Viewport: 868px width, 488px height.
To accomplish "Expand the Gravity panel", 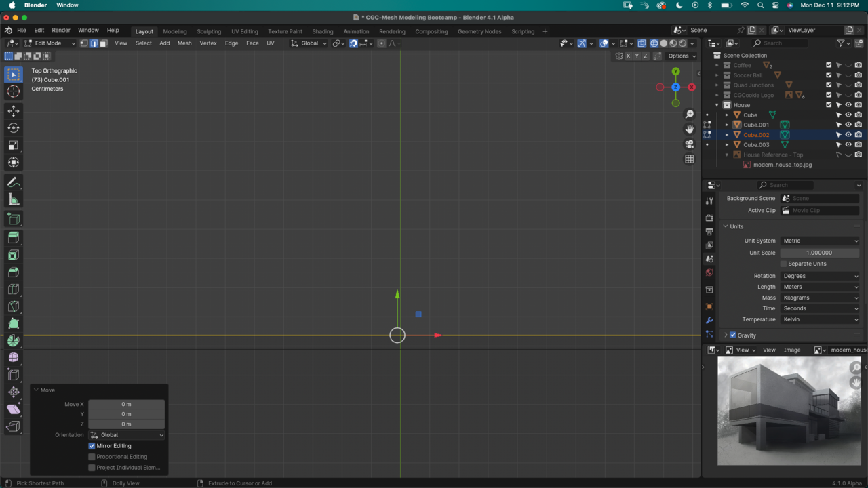I will pyautogui.click(x=726, y=335).
